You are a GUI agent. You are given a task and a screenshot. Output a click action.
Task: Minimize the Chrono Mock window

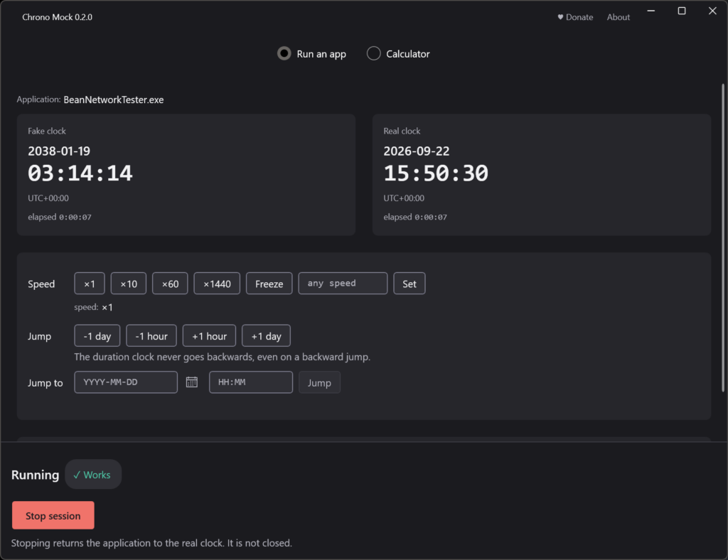(x=651, y=11)
